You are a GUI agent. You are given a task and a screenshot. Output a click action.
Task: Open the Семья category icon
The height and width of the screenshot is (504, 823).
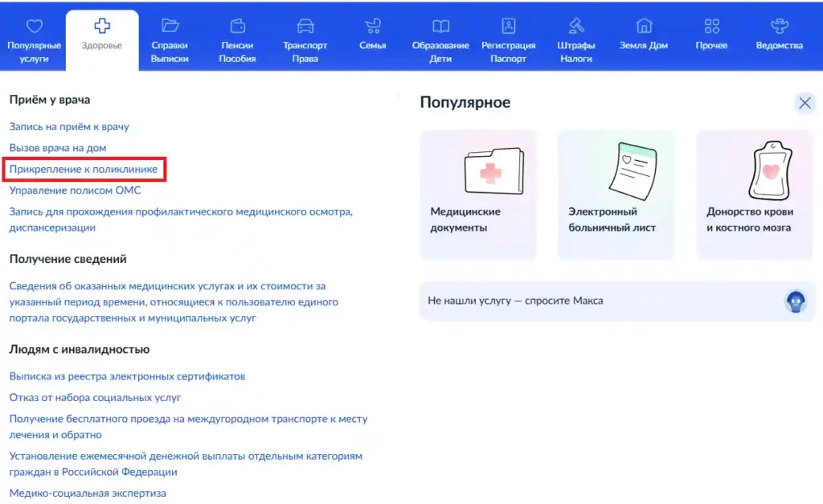pos(372,25)
